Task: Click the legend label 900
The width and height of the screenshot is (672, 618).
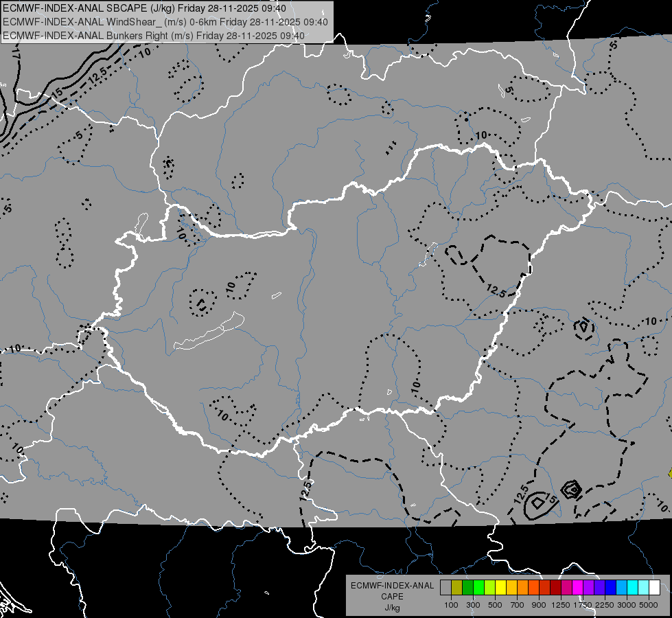Action: (539, 605)
